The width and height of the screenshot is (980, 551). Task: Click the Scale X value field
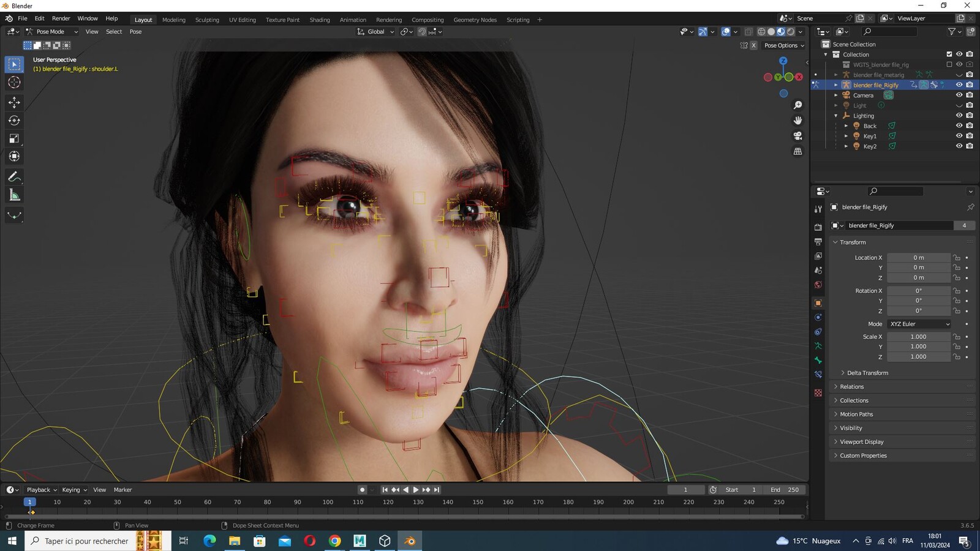(x=918, y=337)
